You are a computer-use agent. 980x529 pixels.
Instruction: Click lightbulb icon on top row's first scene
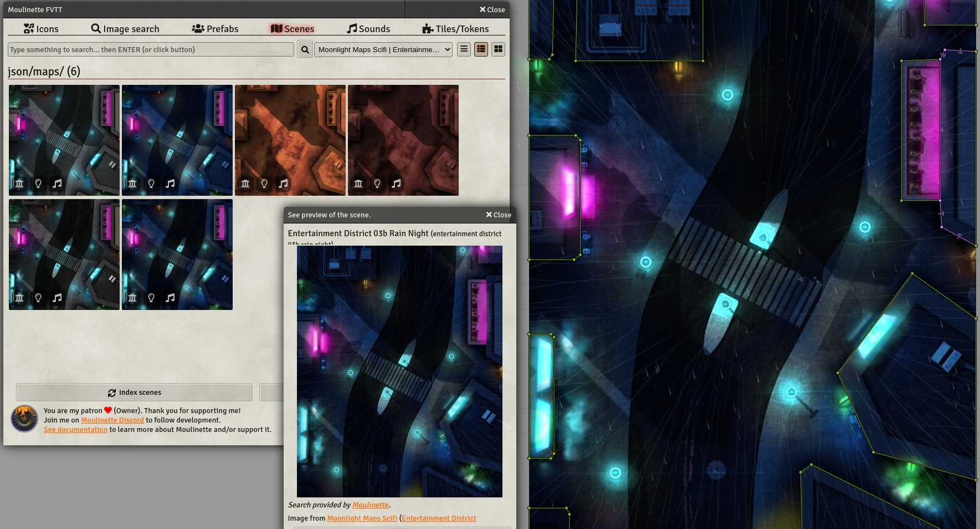[x=38, y=184]
